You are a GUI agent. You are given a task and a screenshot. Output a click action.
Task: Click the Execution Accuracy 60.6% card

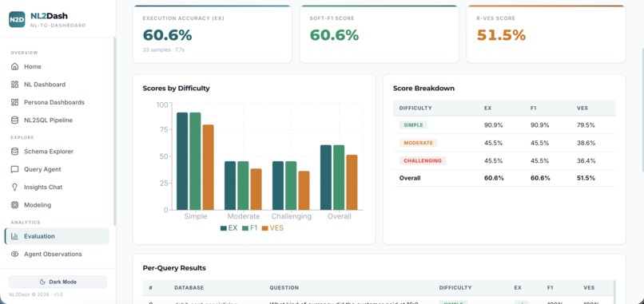click(213, 34)
